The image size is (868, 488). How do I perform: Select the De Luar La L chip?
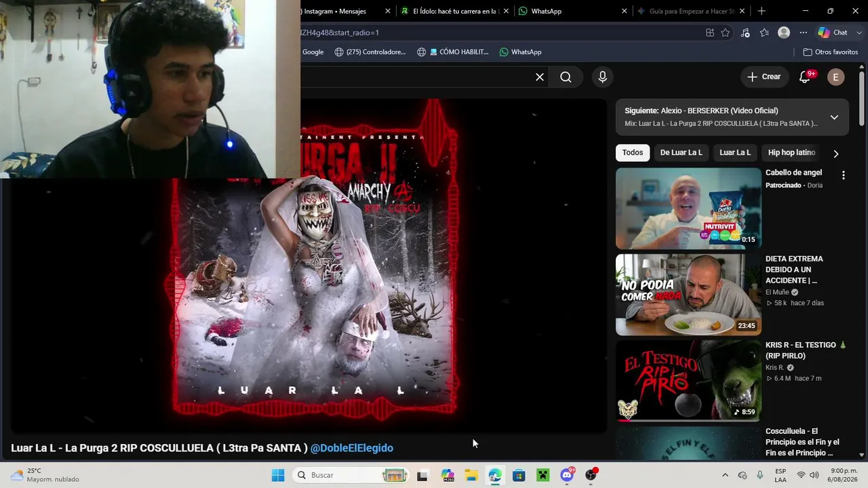pos(682,152)
